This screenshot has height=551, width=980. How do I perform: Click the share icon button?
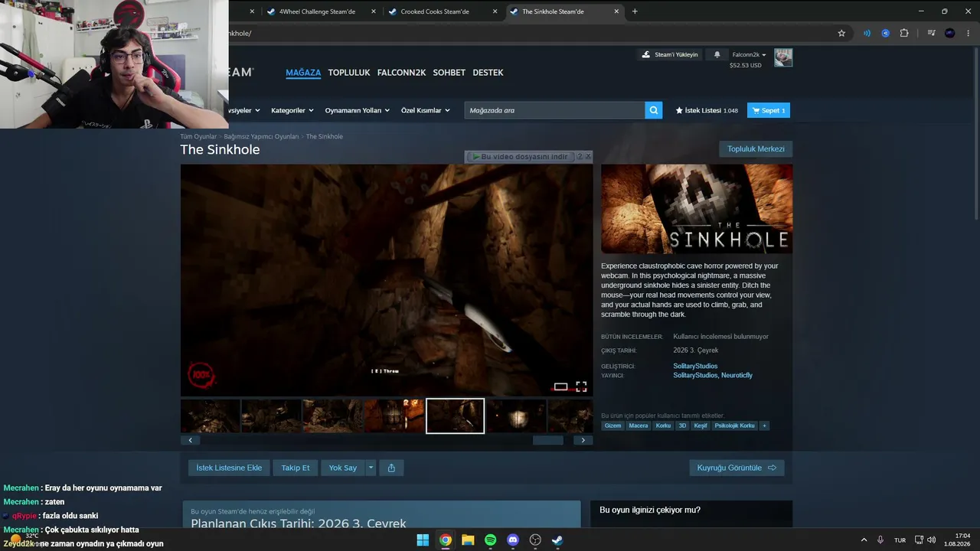[391, 468]
